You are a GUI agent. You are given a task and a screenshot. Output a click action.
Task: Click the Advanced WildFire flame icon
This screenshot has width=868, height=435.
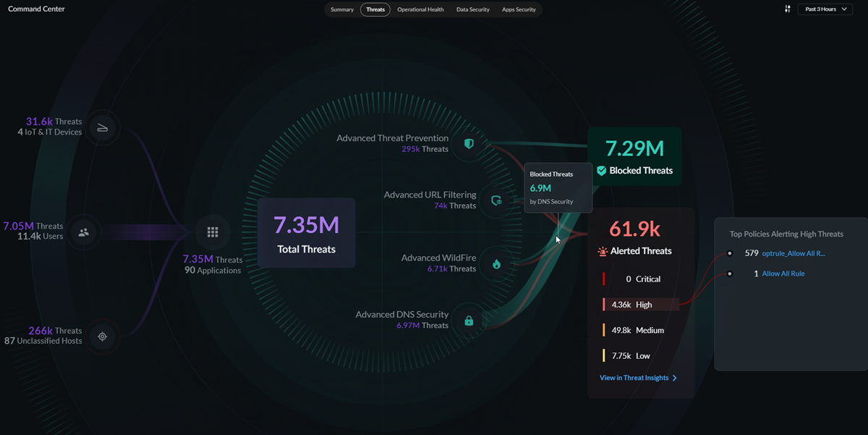tap(496, 264)
